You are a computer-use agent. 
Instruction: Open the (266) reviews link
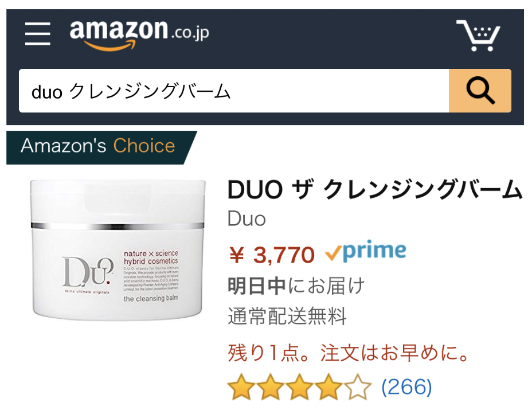point(407,387)
